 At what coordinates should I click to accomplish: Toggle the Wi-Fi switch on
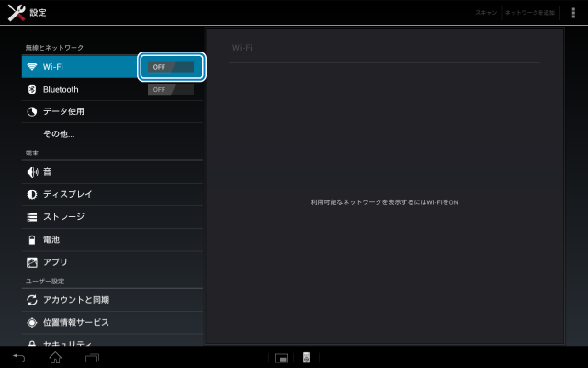pos(171,67)
